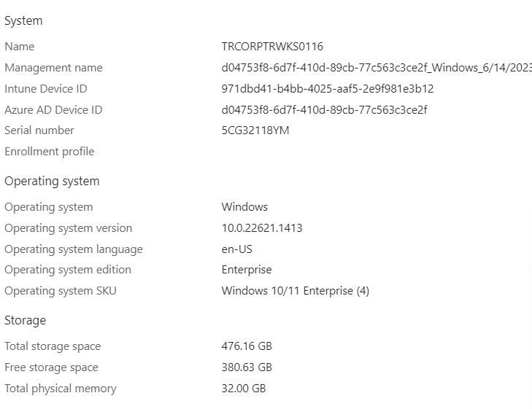
Task: Select the Windows operating system value
Action: [x=244, y=207]
